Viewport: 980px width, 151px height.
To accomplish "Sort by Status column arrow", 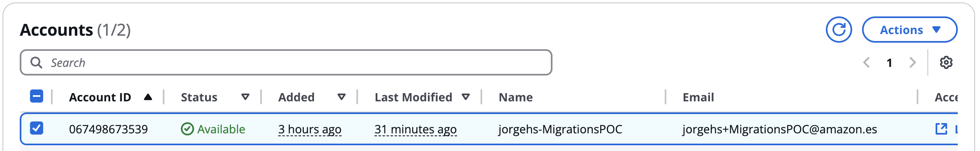I will coord(245,97).
